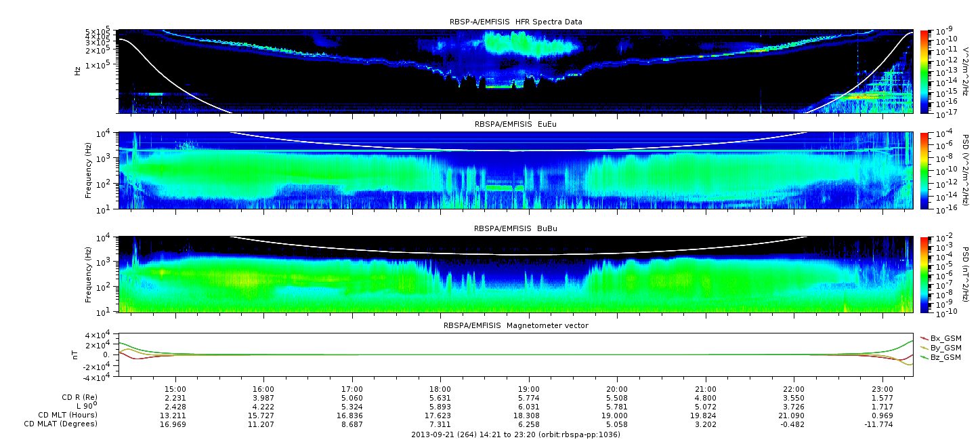Click the Bz_GSM legend entry

click(x=945, y=357)
